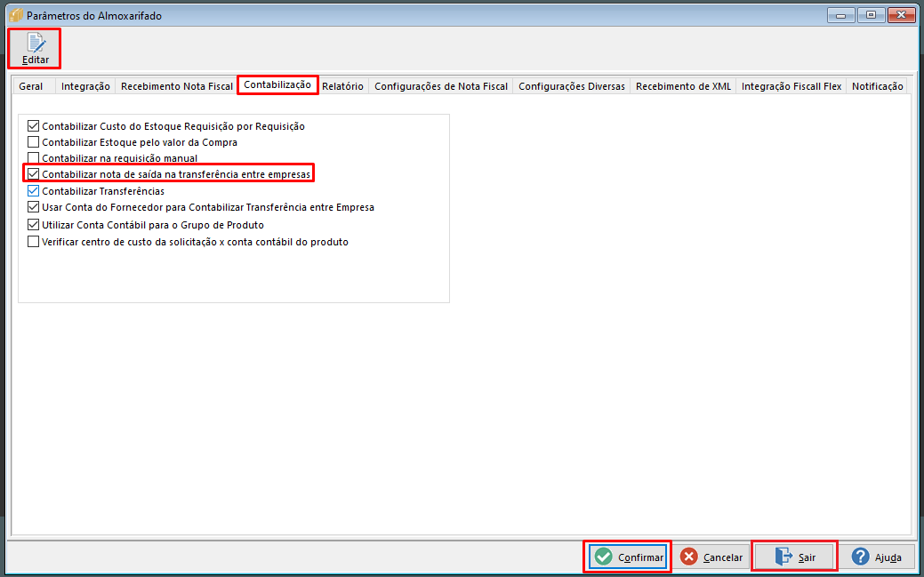Screen dimensions: 924x577
Task: Open the Recebimento Nota Fiscal tab
Action: point(177,86)
